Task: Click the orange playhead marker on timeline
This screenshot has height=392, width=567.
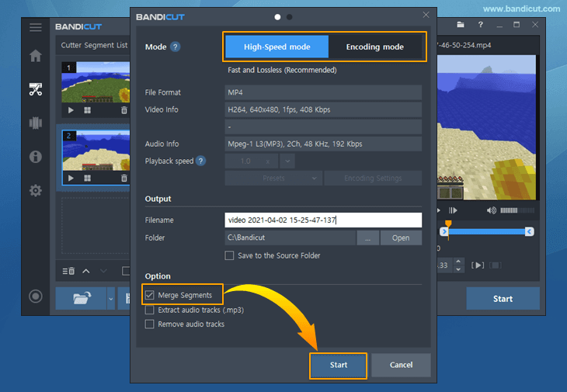Action: tap(448, 224)
